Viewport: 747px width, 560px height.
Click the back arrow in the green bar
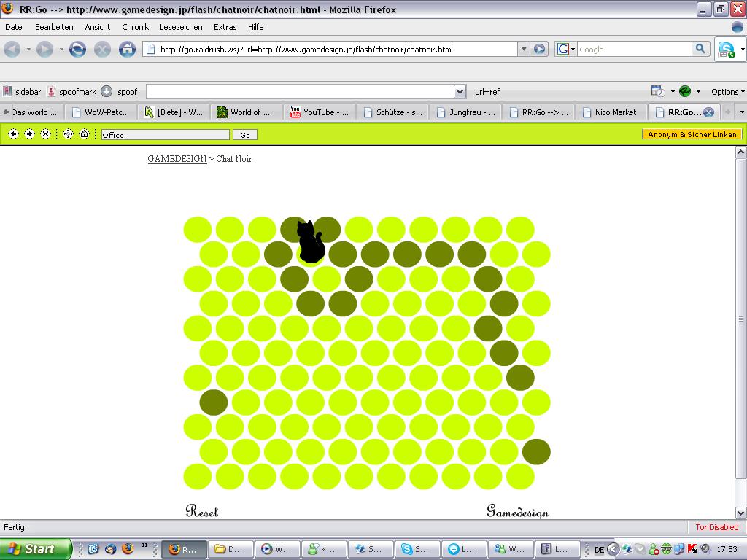13,134
